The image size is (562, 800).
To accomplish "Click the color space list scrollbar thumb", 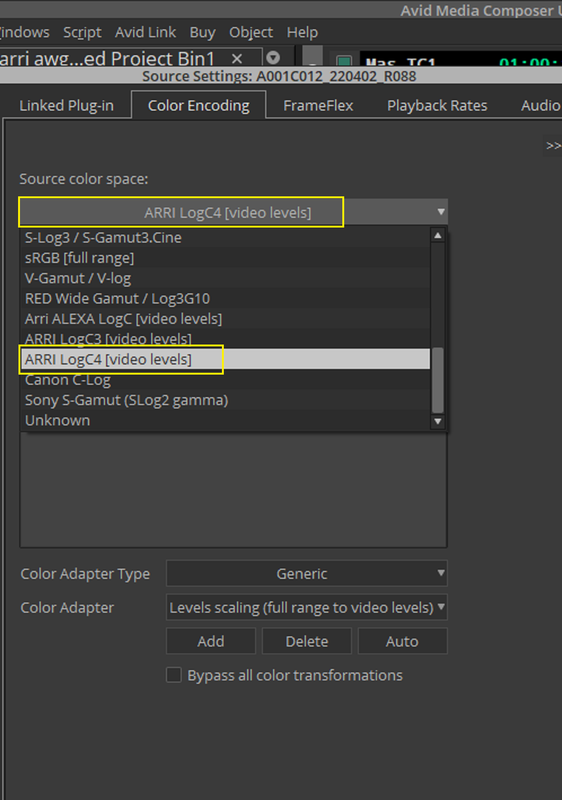I will [x=438, y=380].
